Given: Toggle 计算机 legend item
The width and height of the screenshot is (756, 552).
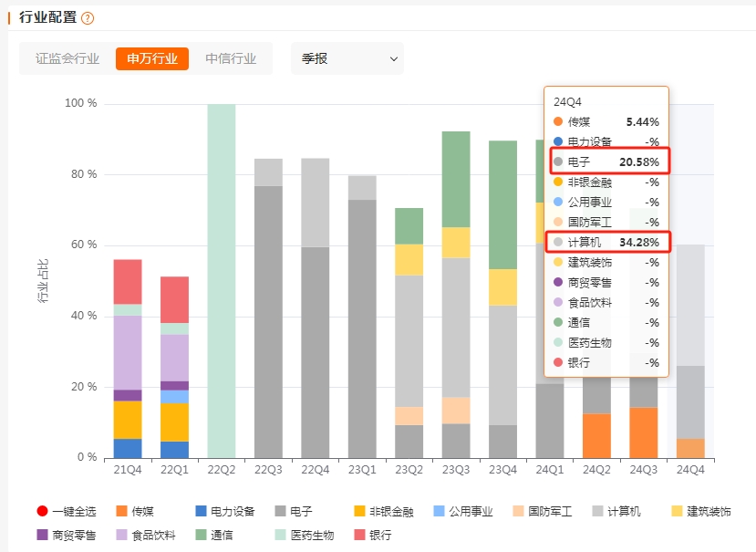Looking at the screenshot, I should click(x=616, y=511).
